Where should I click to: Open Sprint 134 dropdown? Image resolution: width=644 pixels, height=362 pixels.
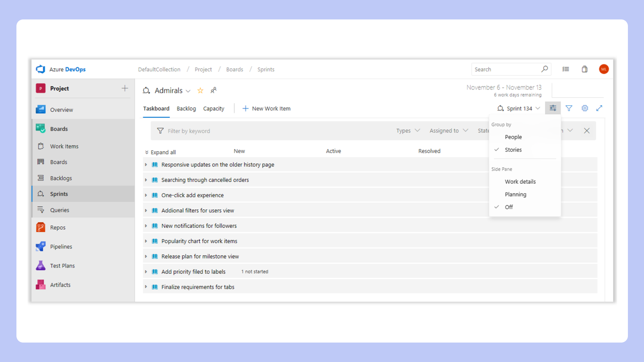(x=519, y=108)
